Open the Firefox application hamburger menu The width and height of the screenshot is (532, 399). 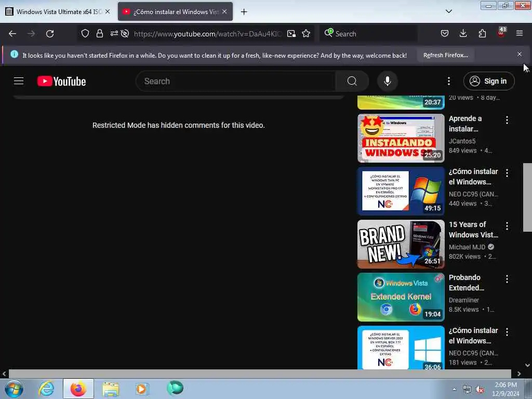click(x=520, y=34)
